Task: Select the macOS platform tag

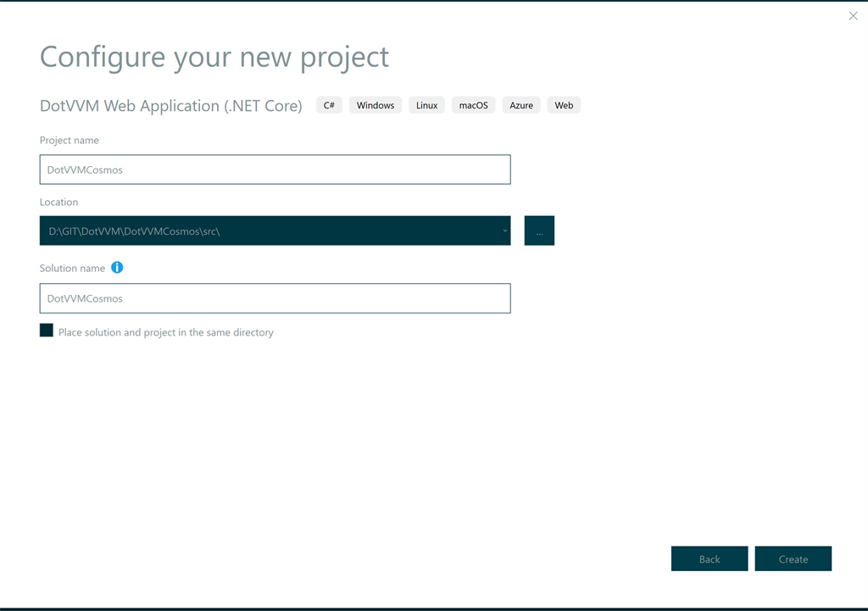Action: pyautogui.click(x=473, y=104)
